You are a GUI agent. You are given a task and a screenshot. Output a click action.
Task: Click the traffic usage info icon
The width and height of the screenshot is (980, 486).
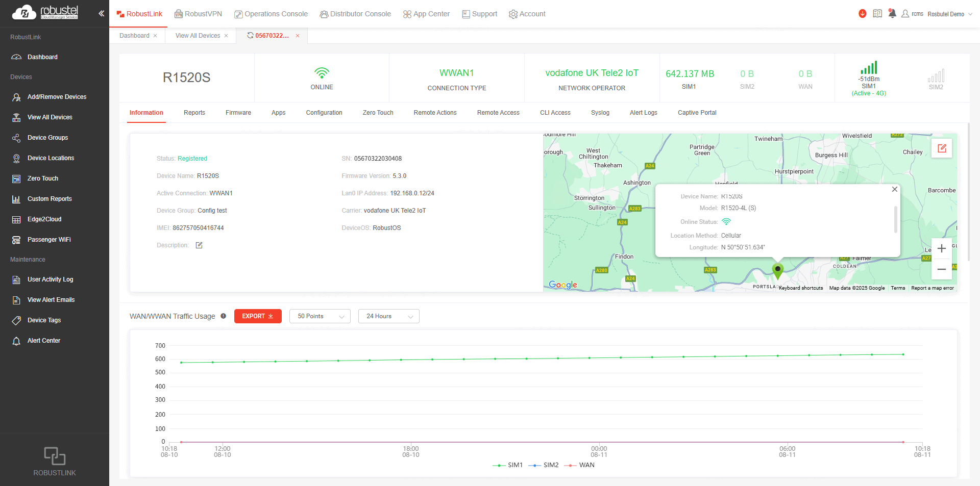point(223,316)
